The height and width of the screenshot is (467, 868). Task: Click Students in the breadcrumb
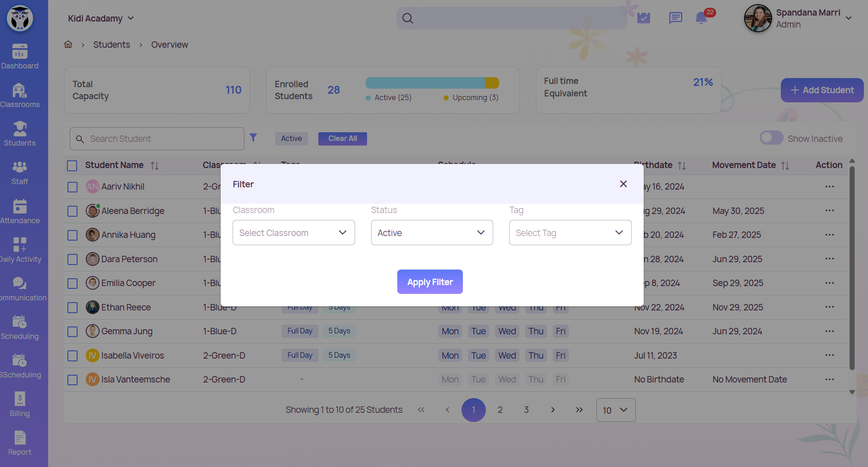111,45
